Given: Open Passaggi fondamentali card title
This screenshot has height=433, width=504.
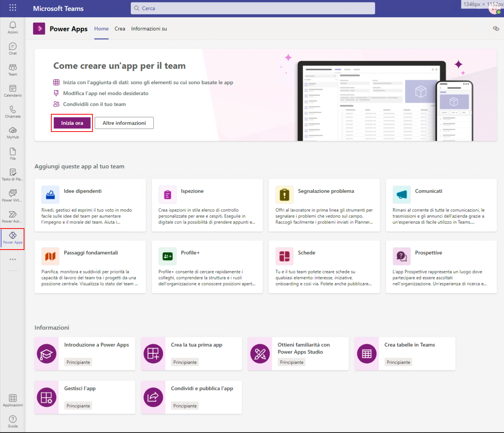Looking at the screenshot, I should pos(91,253).
